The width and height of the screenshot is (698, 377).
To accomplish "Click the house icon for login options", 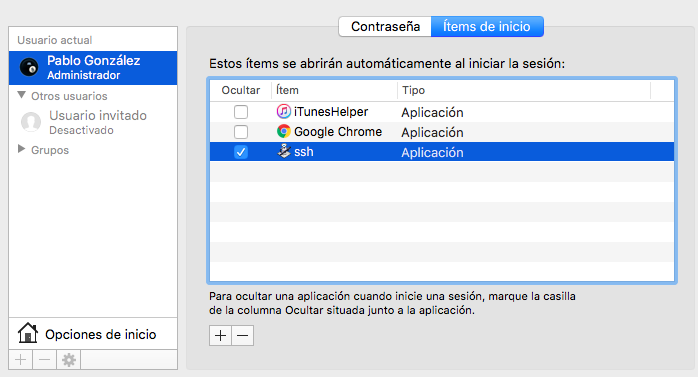I will point(28,333).
